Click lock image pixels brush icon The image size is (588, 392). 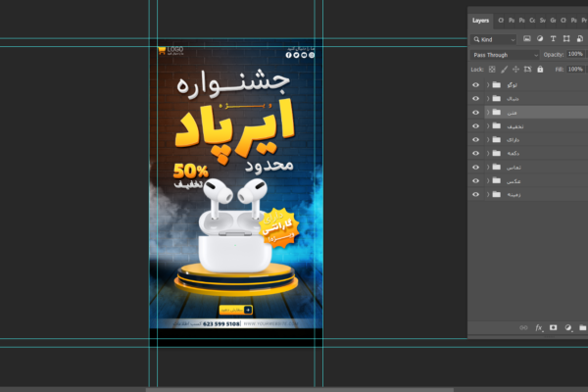[505, 70]
